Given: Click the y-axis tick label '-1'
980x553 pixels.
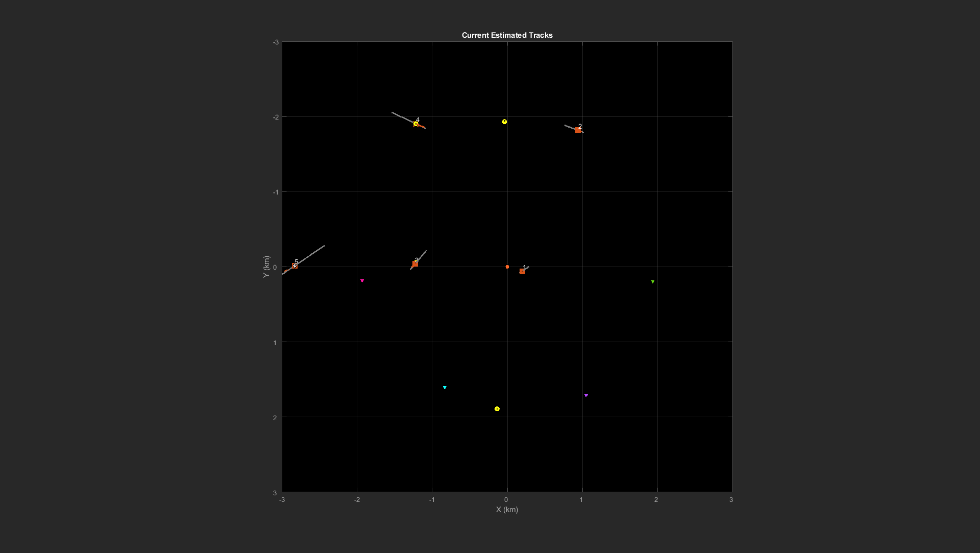Looking at the screenshot, I should 276,193.
